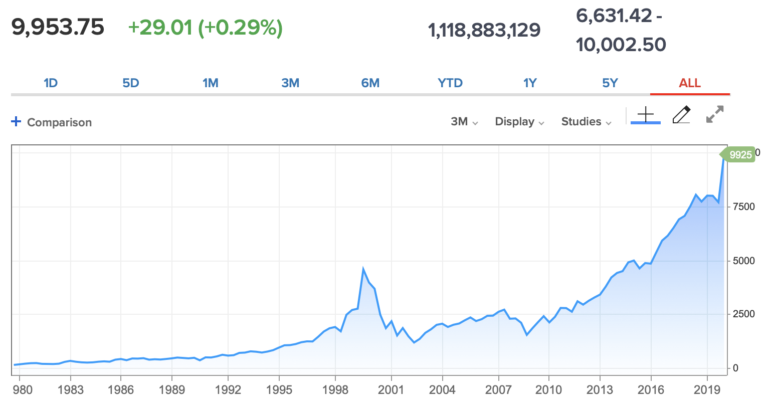Activate the pencil drawing tool
This screenshot has width=768, height=407.
(681, 115)
